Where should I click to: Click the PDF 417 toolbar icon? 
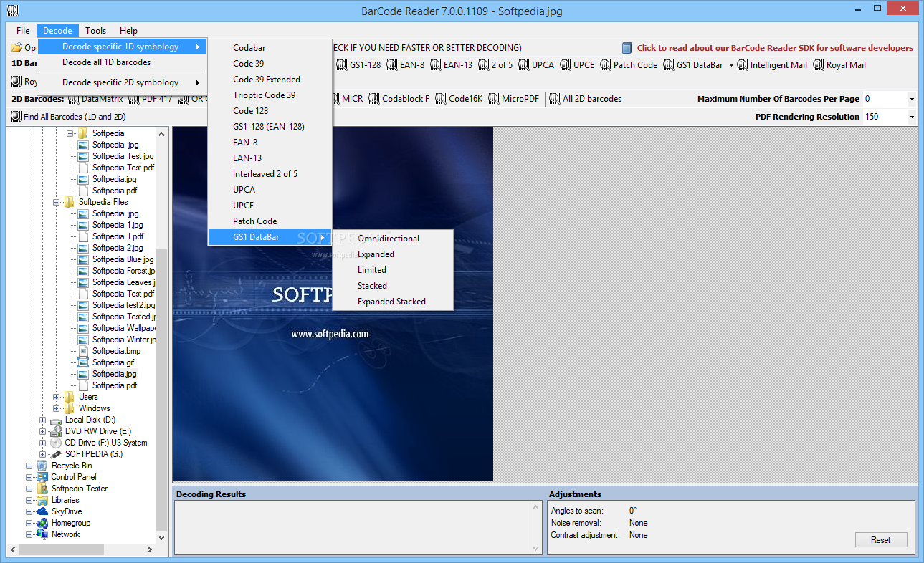tap(133, 99)
